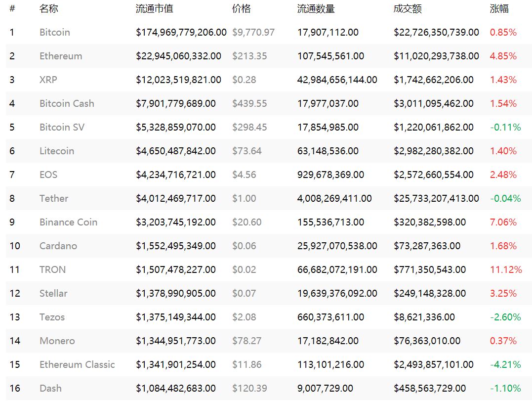Screen dimensions: 532x401
Task: Open the Binance Coin link
Action: 68,222
